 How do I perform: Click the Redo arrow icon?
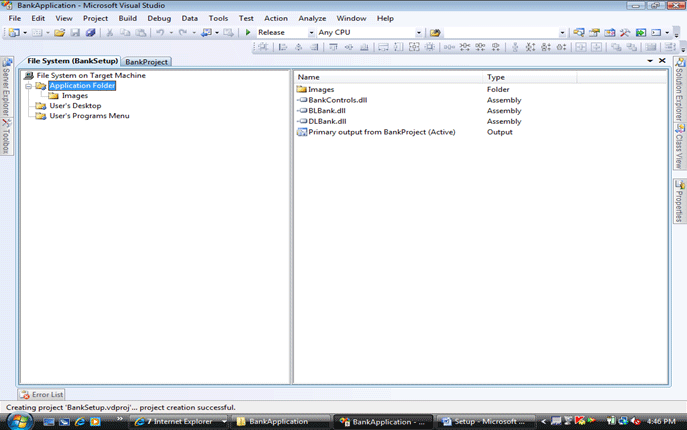tap(183, 32)
